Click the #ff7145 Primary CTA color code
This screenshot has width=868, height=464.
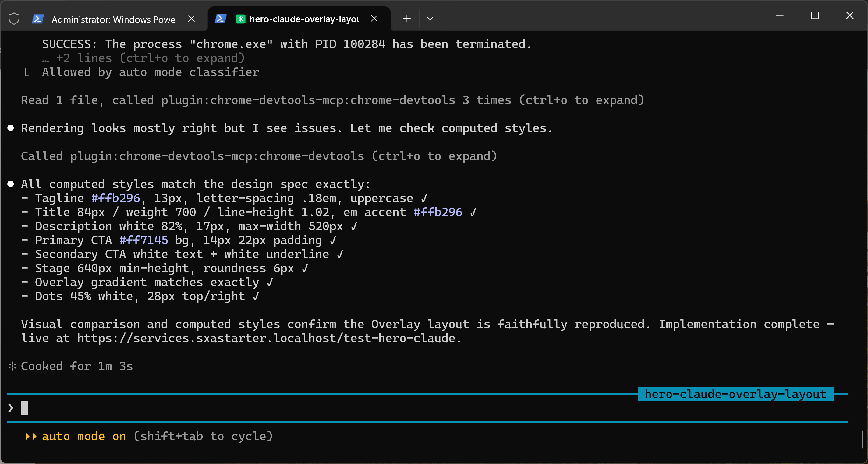[143, 240]
